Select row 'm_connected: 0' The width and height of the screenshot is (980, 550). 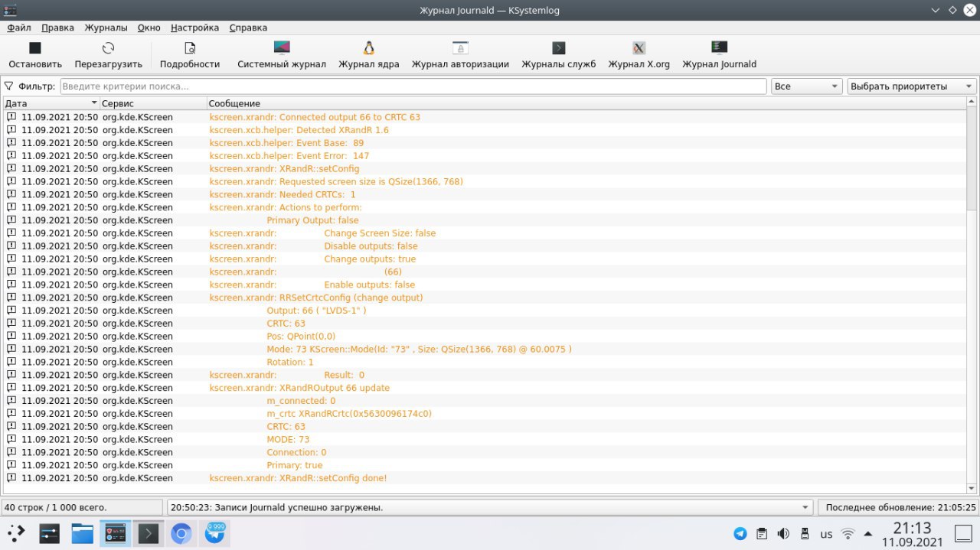click(485, 401)
